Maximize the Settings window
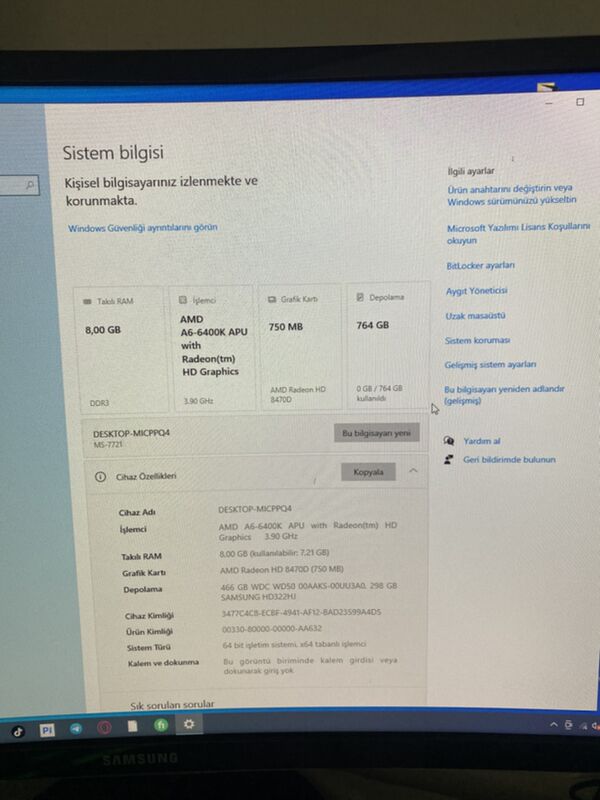600x800 pixels. [x=580, y=102]
